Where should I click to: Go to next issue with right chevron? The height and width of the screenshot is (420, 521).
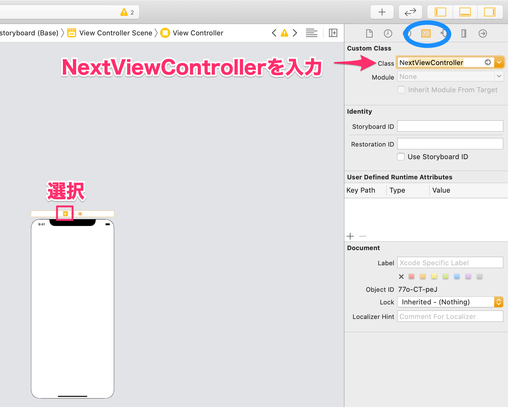pos(295,33)
